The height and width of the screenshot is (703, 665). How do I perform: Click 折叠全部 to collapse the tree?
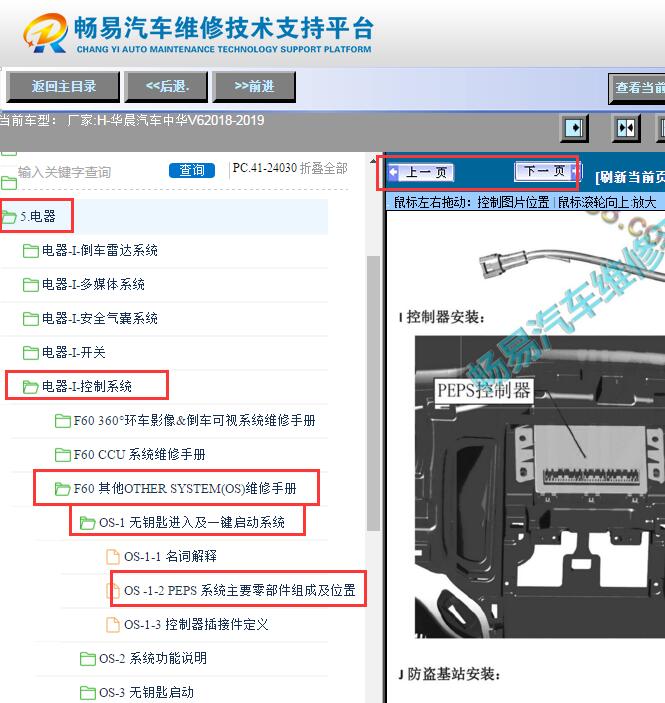click(x=323, y=168)
